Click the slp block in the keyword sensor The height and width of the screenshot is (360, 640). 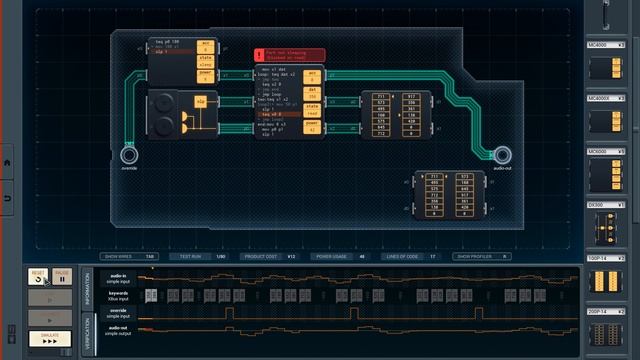200,102
